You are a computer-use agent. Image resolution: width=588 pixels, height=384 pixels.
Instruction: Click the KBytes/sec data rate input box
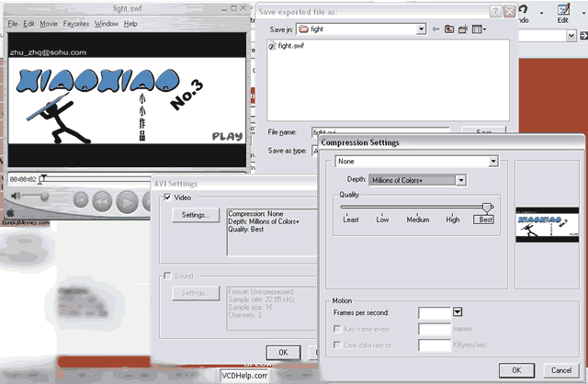click(435, 345)
